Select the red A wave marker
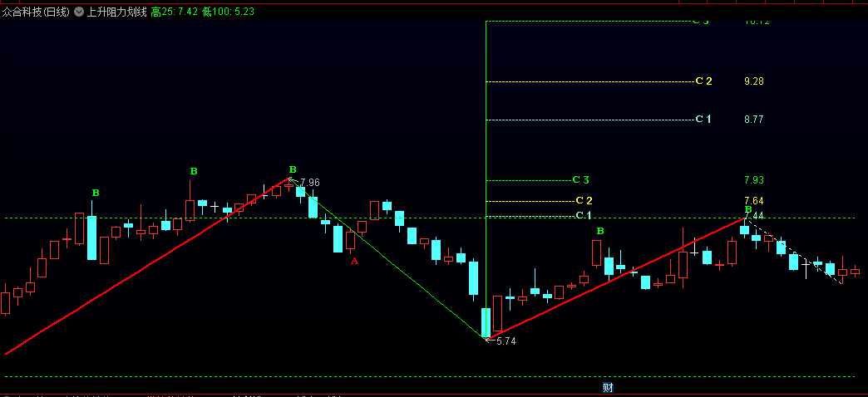Screen dimensions: 868x397 (354, 261)
